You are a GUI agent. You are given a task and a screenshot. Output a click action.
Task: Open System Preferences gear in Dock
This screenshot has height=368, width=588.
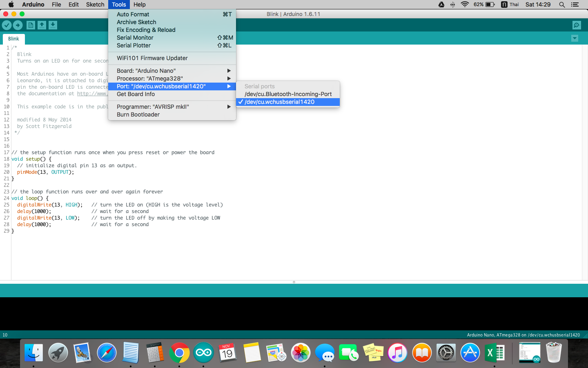[446, 352]
